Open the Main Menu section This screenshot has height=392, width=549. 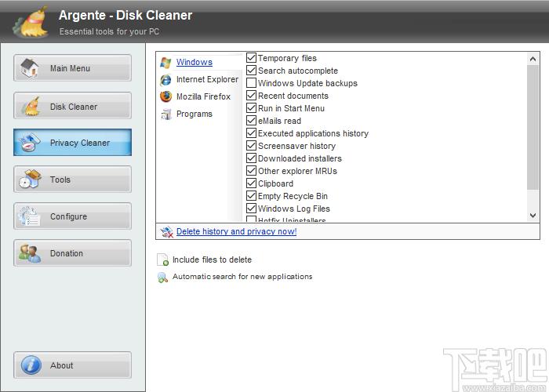pos(72,68)
